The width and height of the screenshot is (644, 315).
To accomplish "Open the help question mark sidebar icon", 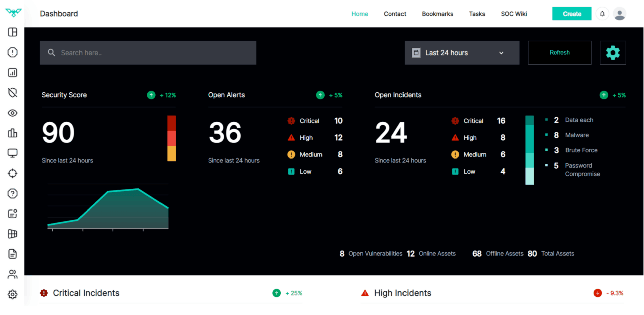I will (x=12, y=193).
